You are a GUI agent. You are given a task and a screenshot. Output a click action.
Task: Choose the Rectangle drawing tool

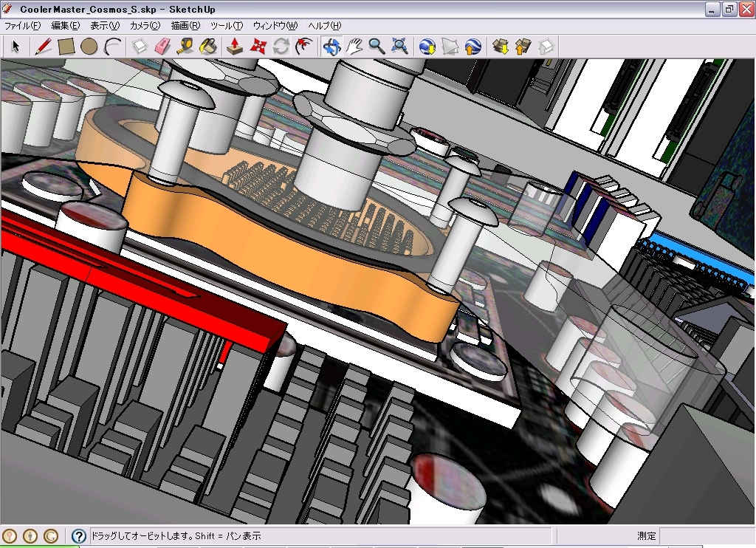click(66, 47)
